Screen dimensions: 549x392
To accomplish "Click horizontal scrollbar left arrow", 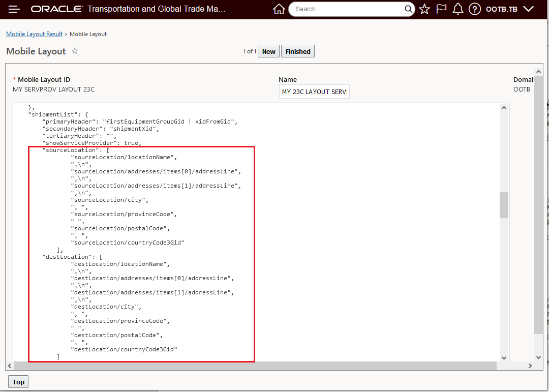I will (10, 366).
